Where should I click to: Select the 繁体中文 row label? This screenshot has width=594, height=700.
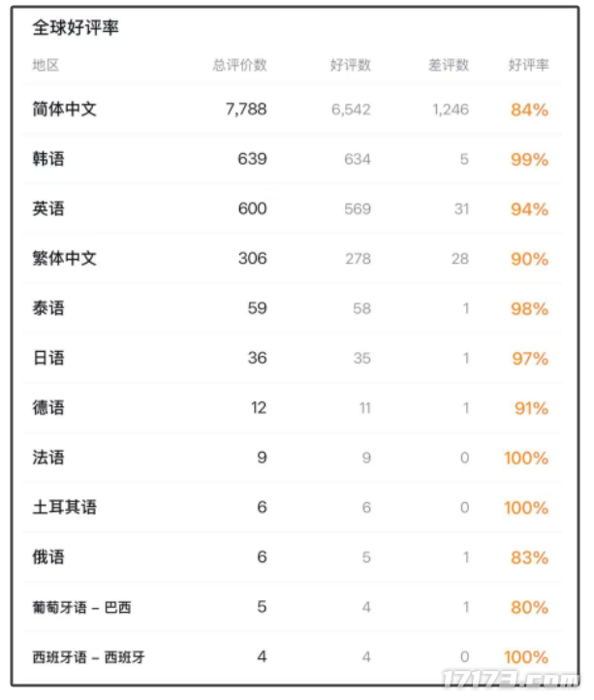point(64,259)
